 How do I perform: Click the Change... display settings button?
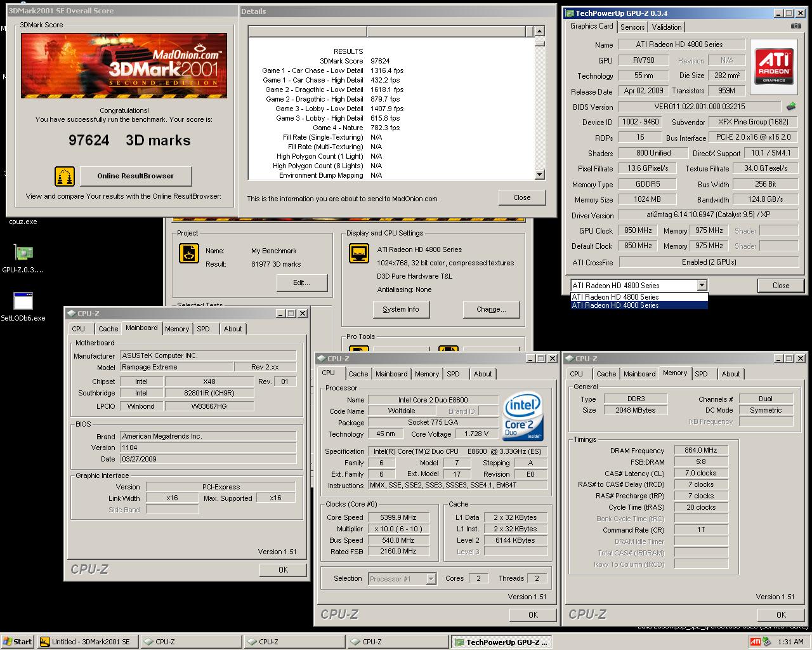coord(491,309)
